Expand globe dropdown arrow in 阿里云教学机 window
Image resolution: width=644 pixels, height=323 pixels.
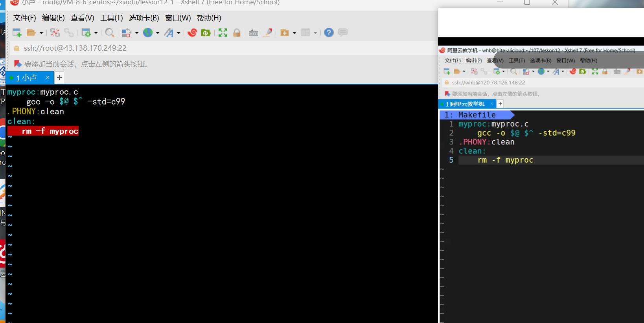(548, 72)
